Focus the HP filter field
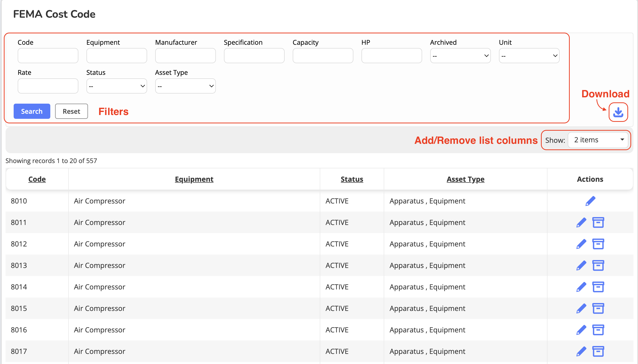 (x=392, y=56)
